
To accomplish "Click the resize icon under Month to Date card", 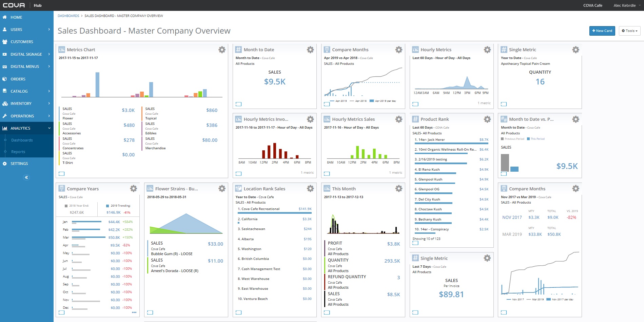I will [x=238, y=104].
